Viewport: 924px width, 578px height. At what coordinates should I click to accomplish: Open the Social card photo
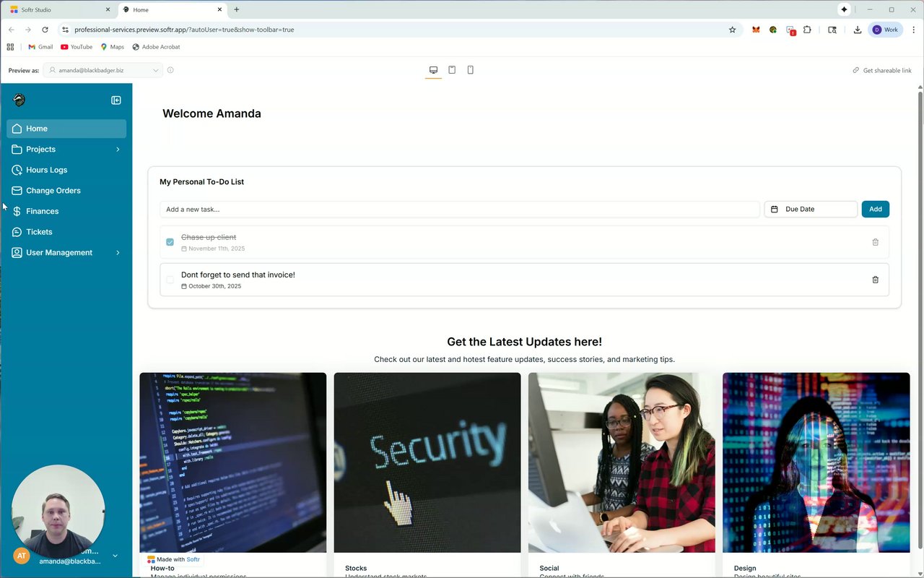point(622,462)
